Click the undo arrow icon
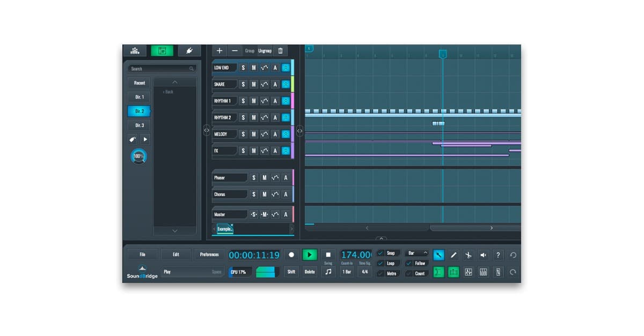 tap(513, 256)
